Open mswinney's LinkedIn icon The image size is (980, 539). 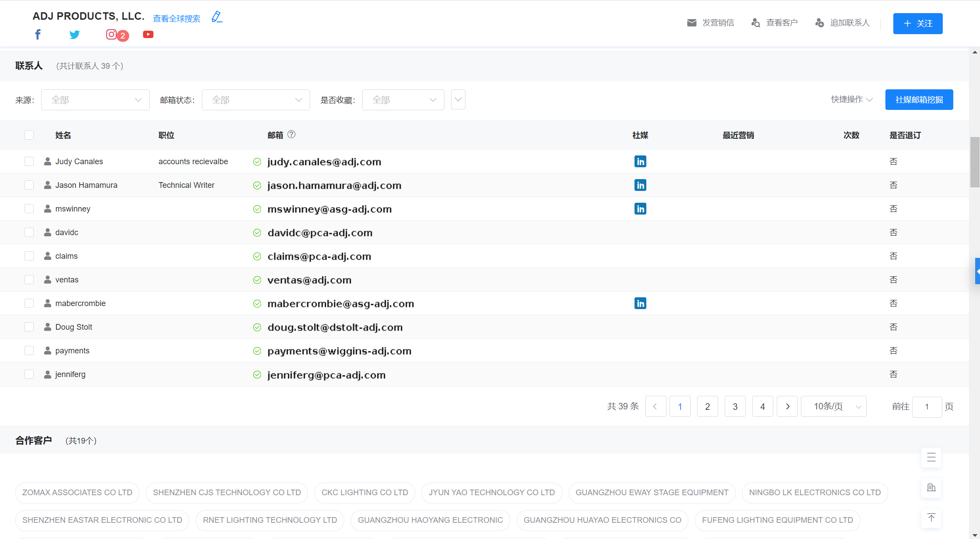(640, 209)
